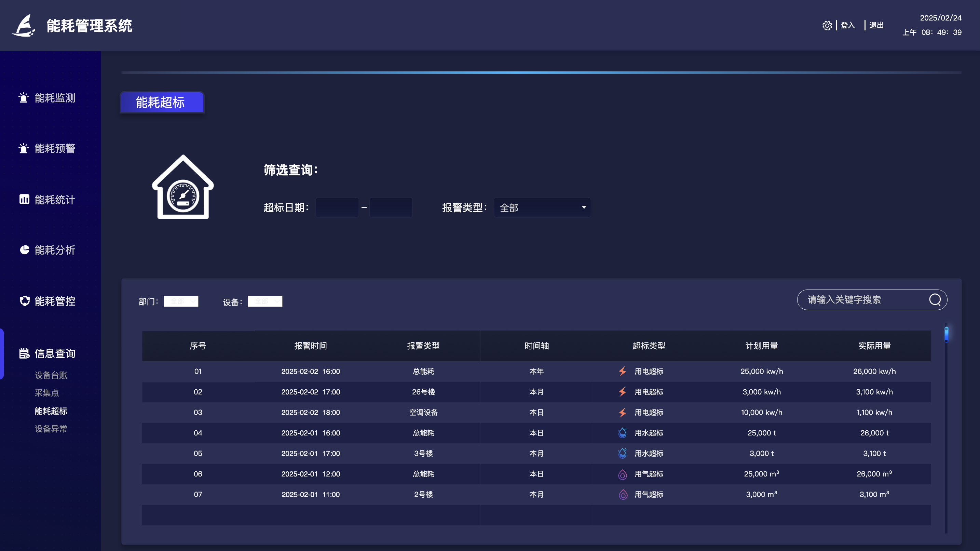The height and width of the screenshot is (551, 980).
Task: Select 设备台账 submenu item
Action: pyautogui.click(x=51, y=375)
